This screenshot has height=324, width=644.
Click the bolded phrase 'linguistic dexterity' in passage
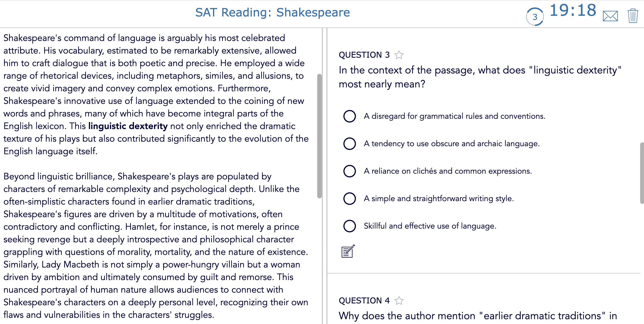pos(128,126)
